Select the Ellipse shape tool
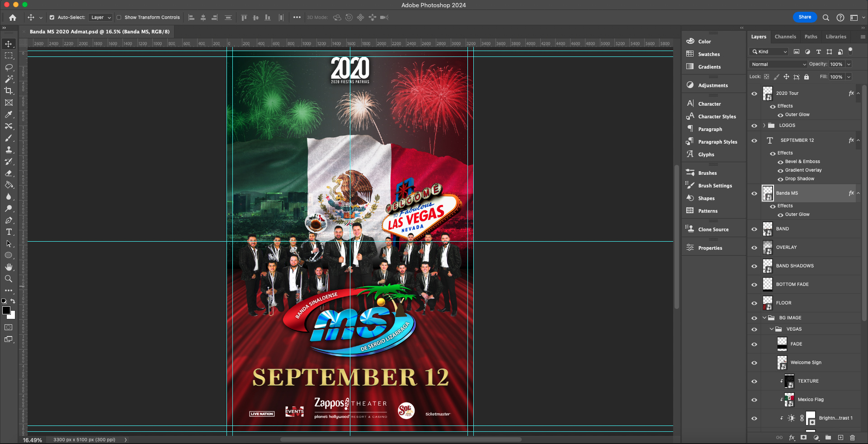This screenshot has width=868, height=444. tap(9, 255)
